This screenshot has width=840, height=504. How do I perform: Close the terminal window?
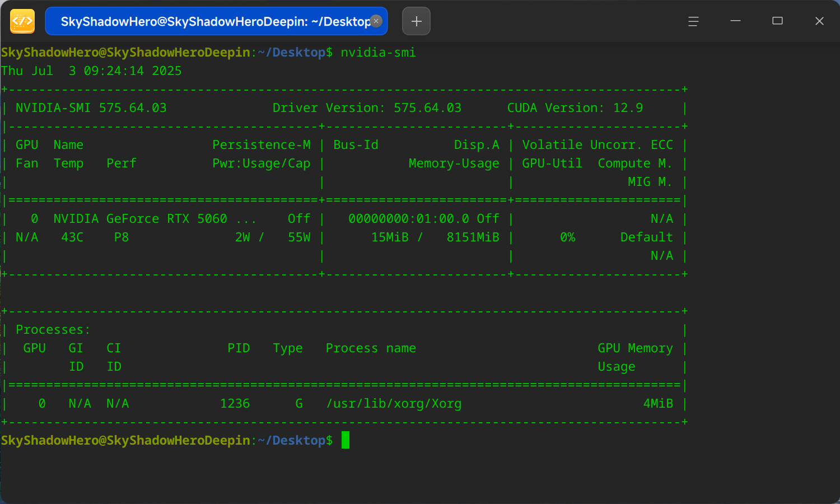[x=819, y=21]
